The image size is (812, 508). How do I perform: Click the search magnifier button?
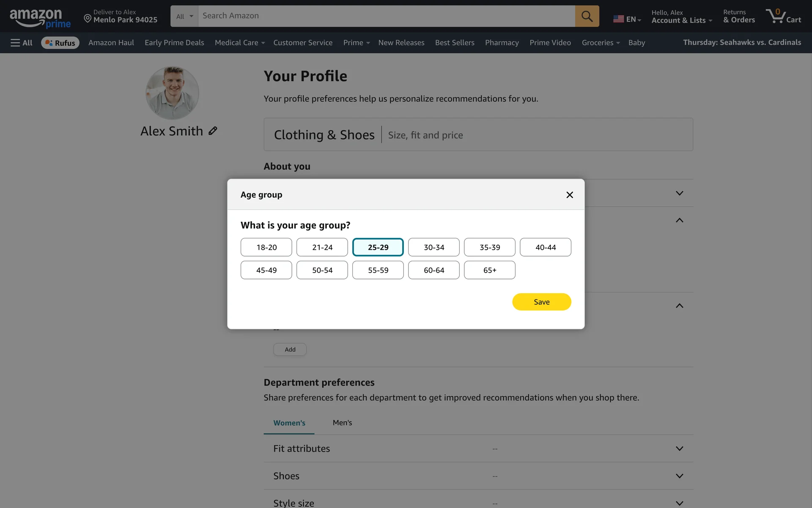(587, 16)
